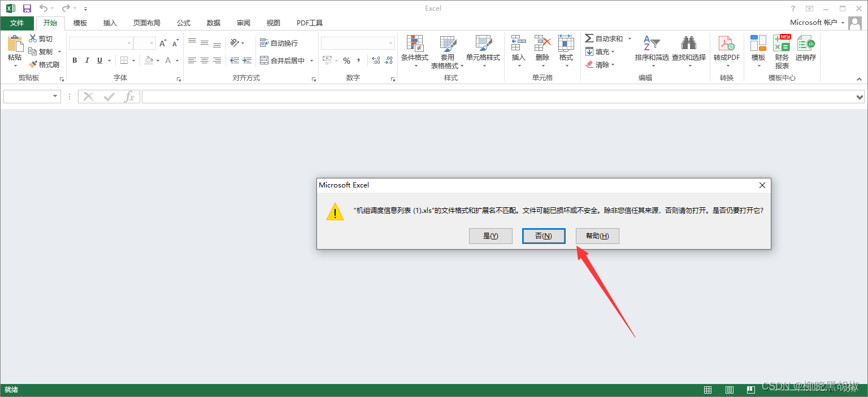
Task: Click the Delete cells (删除) icon
Action: tap(542, 43)
